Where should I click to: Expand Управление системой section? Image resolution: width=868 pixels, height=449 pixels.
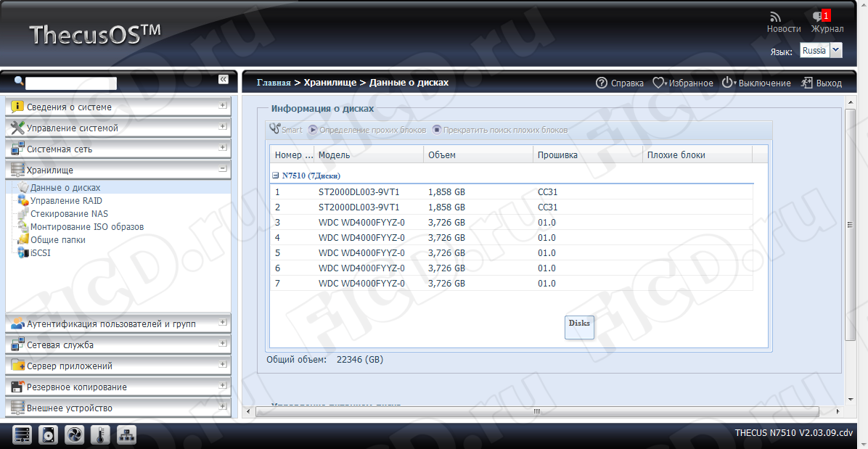pos(223,126)
